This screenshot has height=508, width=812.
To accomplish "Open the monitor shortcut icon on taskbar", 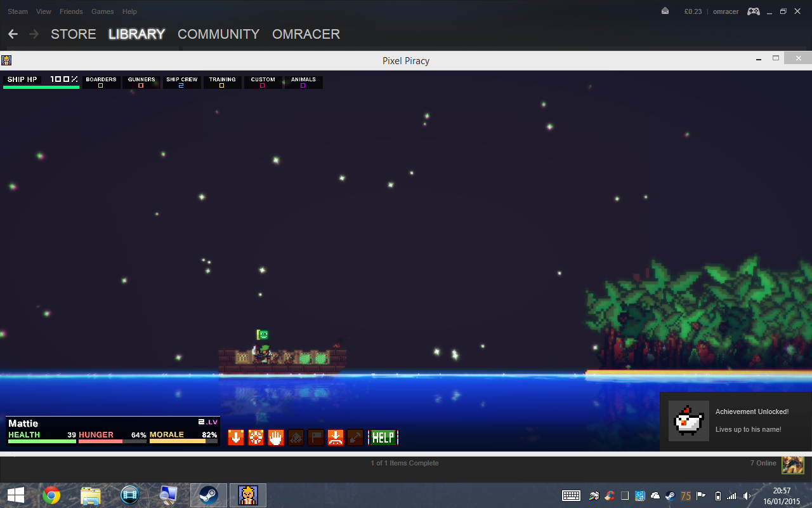I will 169,495.
